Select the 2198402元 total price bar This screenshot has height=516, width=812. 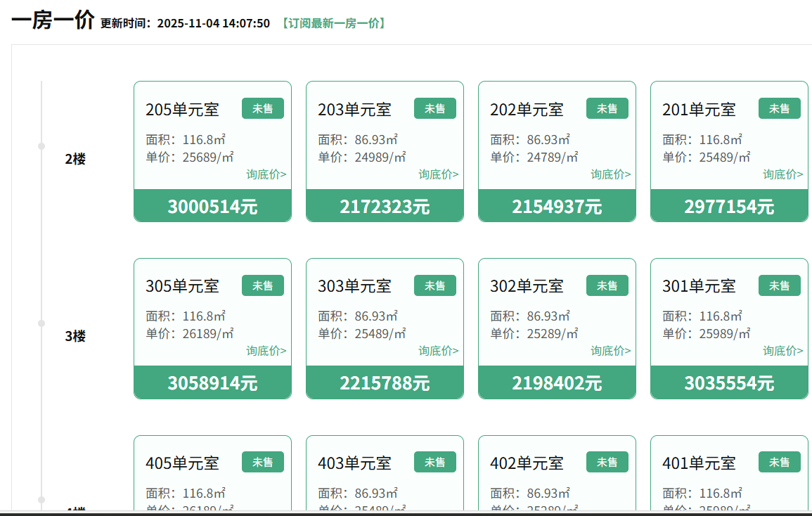coord(557,382)
